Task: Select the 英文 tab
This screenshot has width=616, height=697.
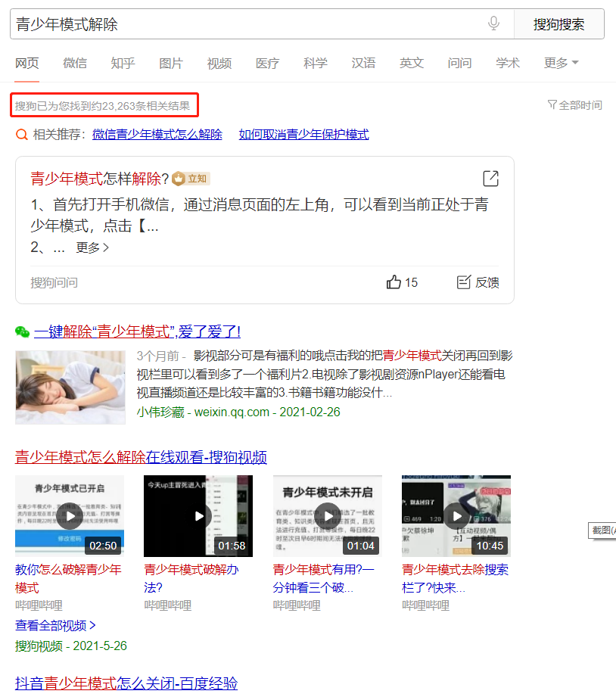Action: (412, 63)
